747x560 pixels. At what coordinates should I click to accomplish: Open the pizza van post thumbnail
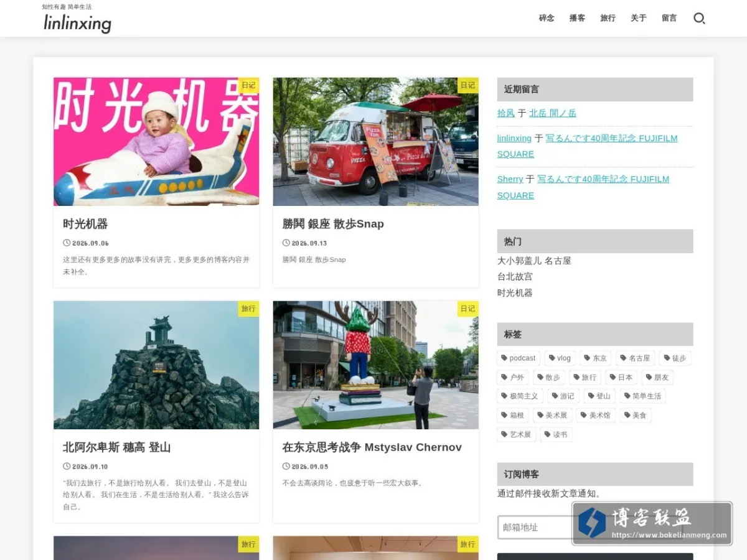(x=375, y=141)
